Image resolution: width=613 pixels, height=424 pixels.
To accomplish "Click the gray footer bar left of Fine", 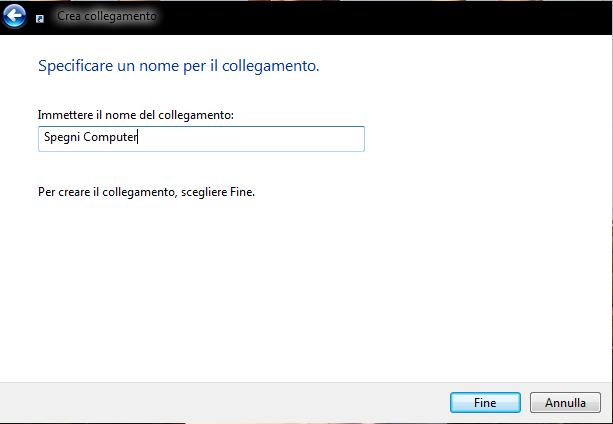I will click(x=223, y=403).
